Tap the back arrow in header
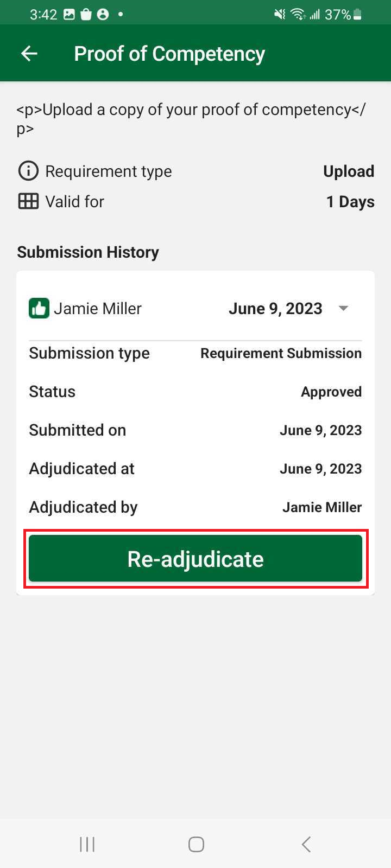Image resolution: width=391 pixels, height=868 pixels. [29, 53]
